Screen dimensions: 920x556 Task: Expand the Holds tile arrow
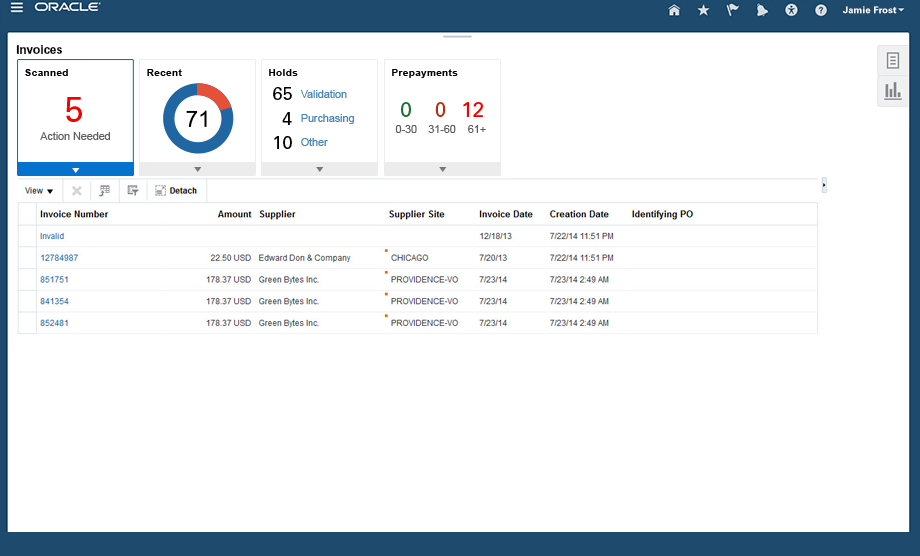[320, 169]
